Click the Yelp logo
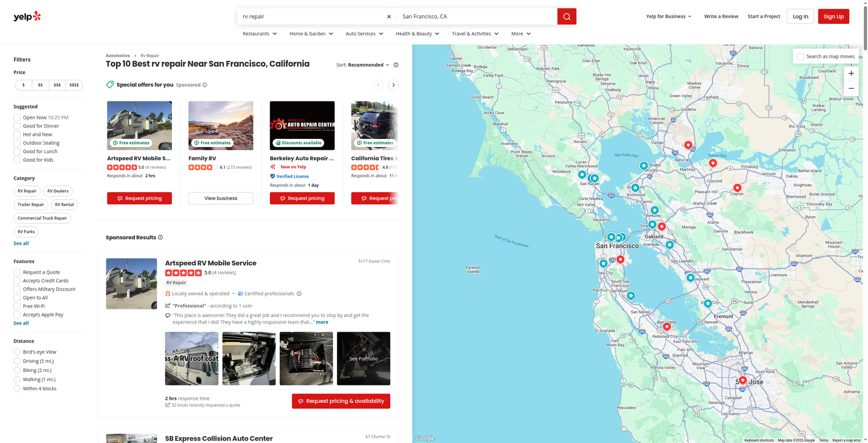Viewport: 868px width, 443px height. click(x=27, y=16)
